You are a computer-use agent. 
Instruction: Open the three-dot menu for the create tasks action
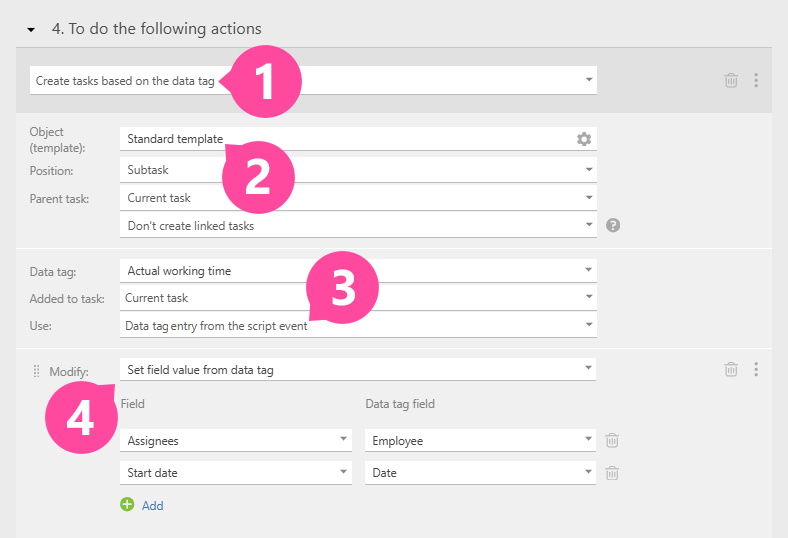click(756, 80)
